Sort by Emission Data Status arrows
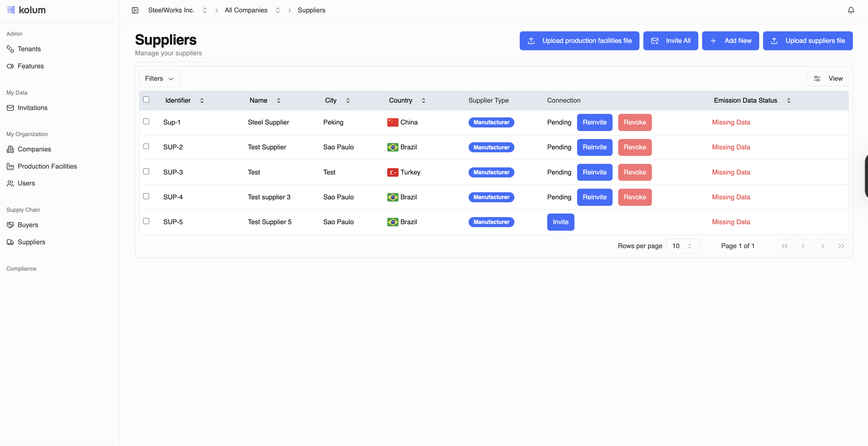The height and width of the screenshot is (446, 868). [788, 101]
